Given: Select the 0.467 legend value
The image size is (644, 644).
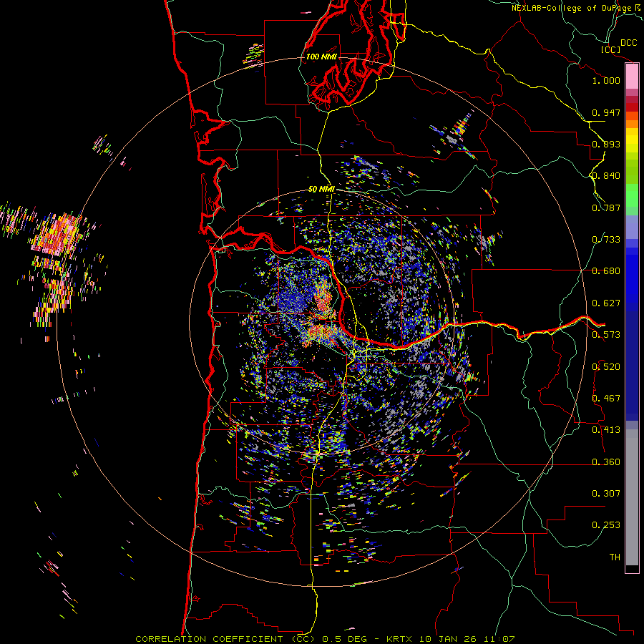Looking at the screenshot, I should click(606, 398).
